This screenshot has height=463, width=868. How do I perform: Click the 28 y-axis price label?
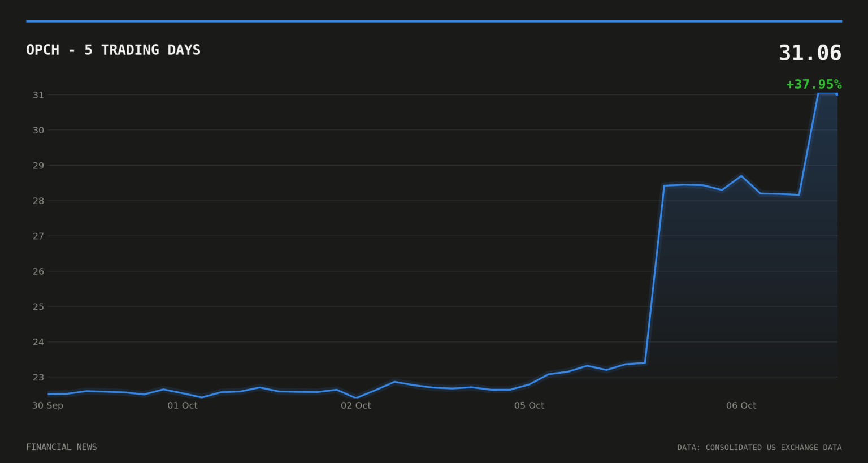click(38, 201)
